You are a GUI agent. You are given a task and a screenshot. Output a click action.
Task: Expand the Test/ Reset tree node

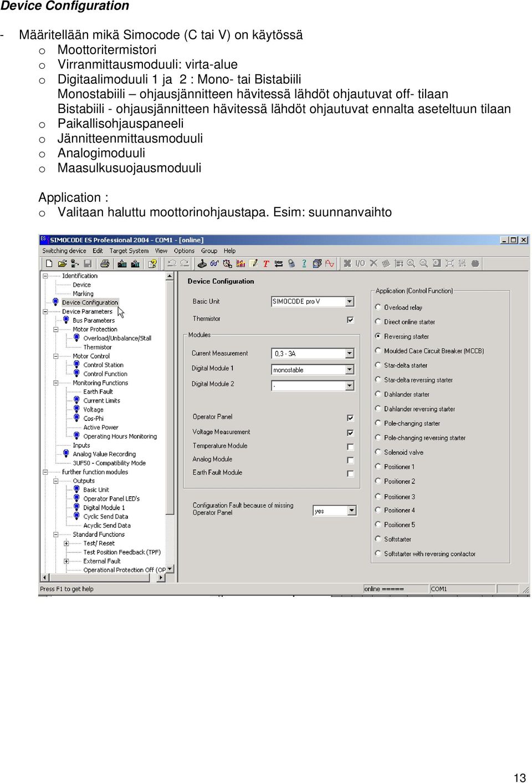pos(66,543)
